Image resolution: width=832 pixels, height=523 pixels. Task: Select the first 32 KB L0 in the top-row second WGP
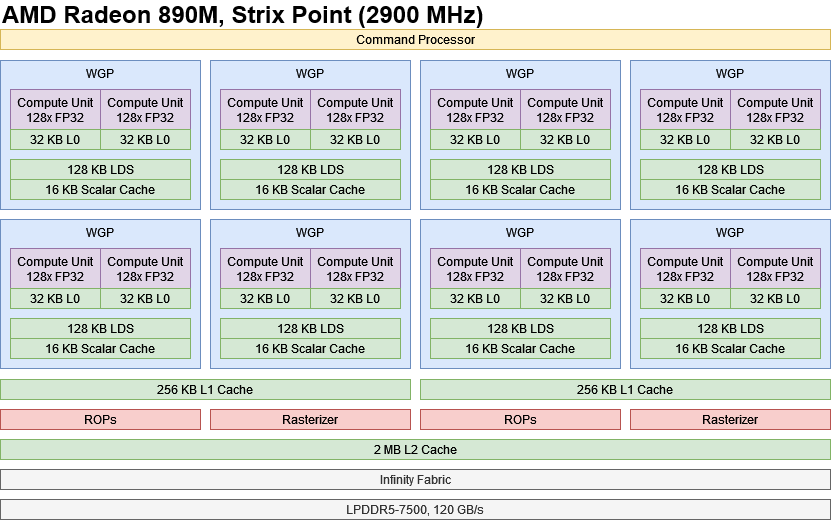pyautogui.click(x=265, y=141)
